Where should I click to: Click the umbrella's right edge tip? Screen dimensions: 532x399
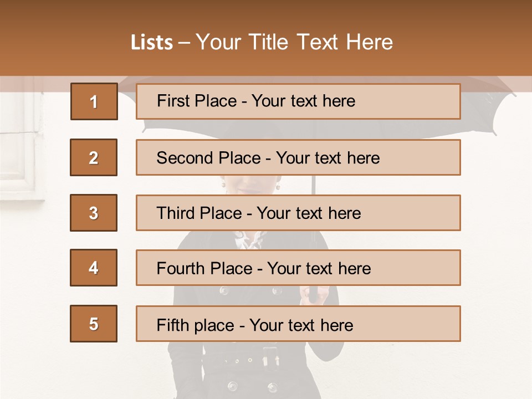(513, 92)
